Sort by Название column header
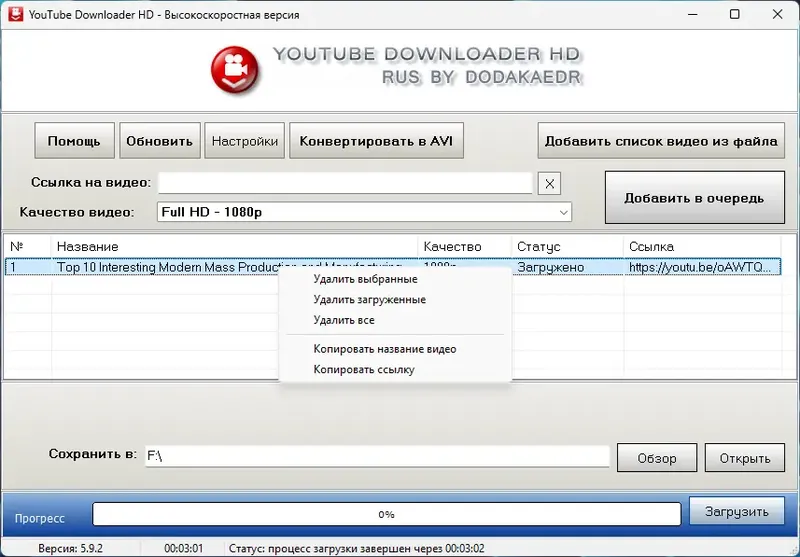Viewport: 800px width, 557px height. pos(235,246)
